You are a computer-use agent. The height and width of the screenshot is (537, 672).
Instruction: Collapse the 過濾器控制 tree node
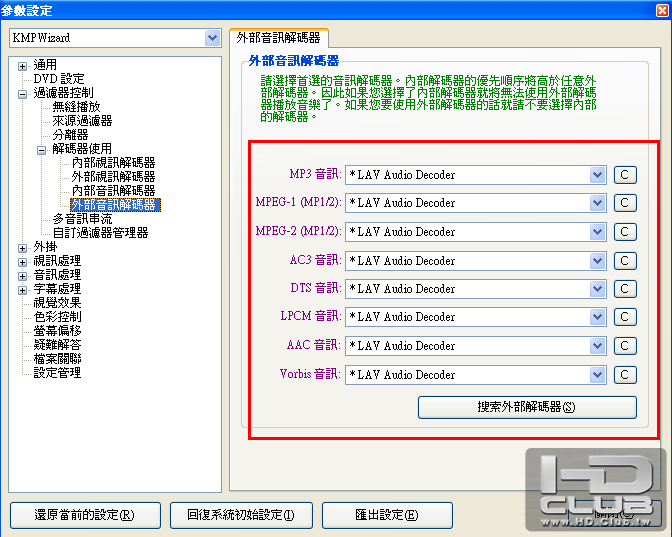(x=22, y=94)
